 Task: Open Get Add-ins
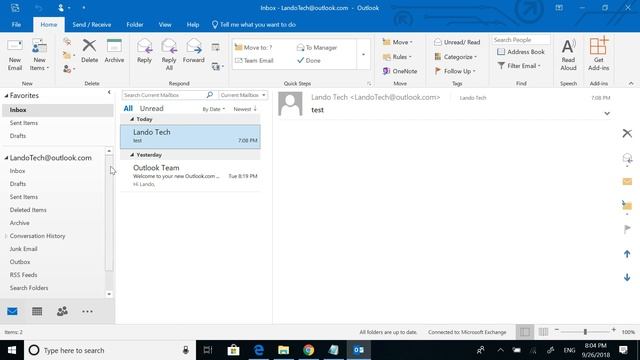coord(598,55)
